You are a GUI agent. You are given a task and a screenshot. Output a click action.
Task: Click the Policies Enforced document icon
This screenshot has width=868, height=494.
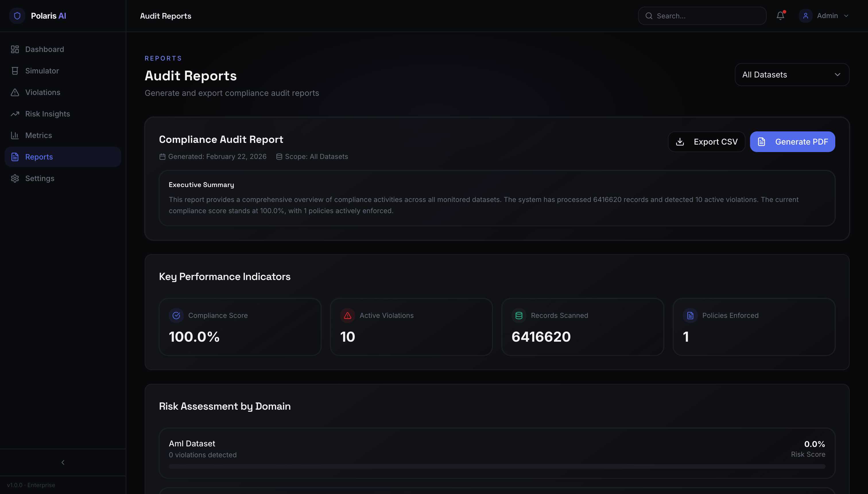(690, 315)
